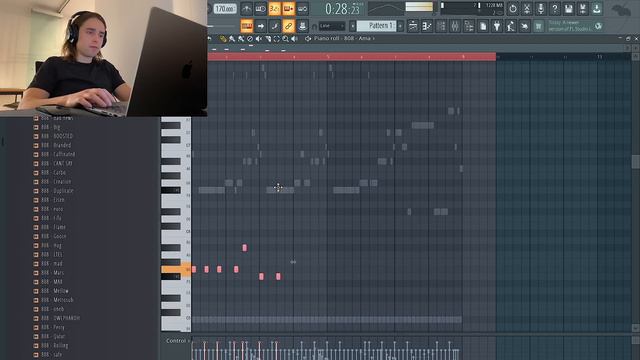Toggle the metronome
640x360 pixels.
pyautogui.click(x=247, y=9)
